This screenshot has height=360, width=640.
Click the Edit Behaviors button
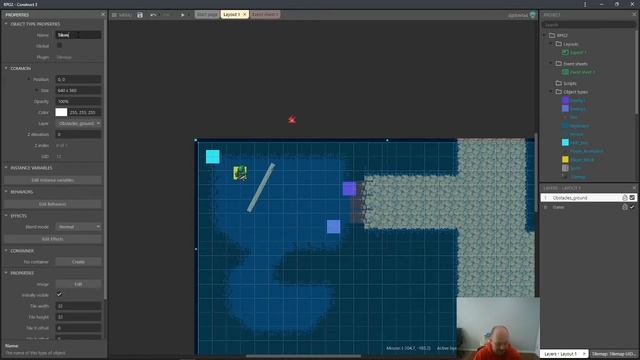53,204
